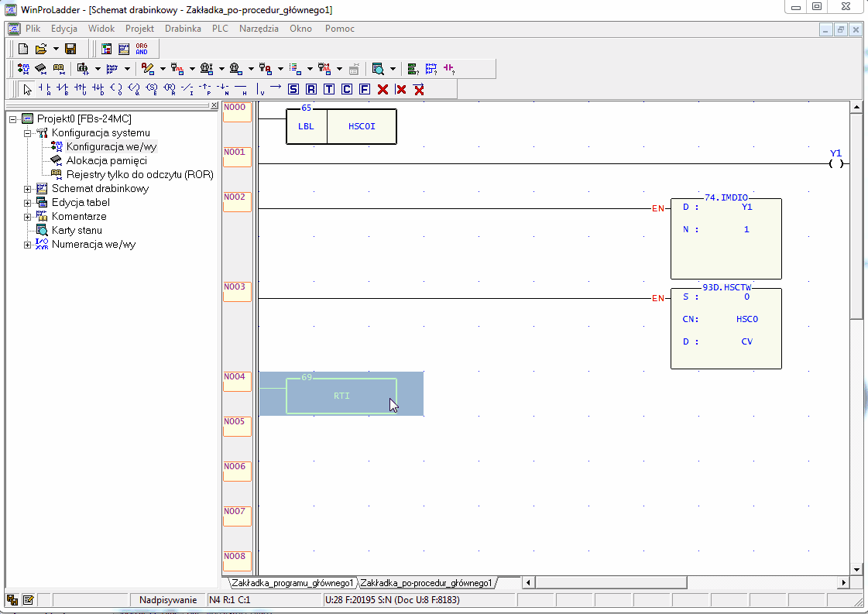Click the Save diskette icon
This screenshot has width=868, height=614.
(70, 49)
